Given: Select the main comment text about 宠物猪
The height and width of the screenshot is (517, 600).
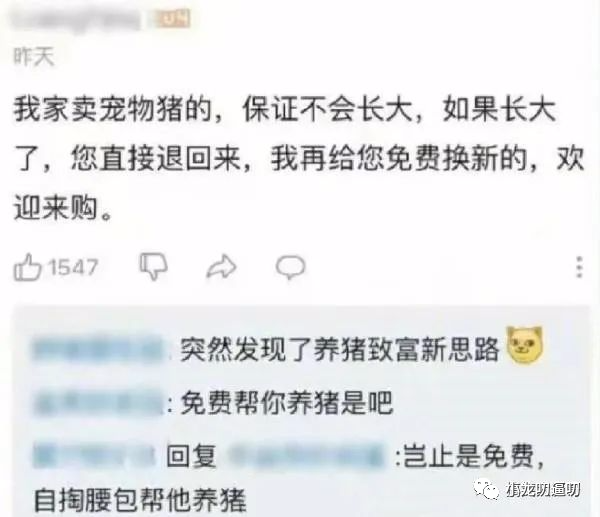Looking at the screenshot, I should point(299,160).
